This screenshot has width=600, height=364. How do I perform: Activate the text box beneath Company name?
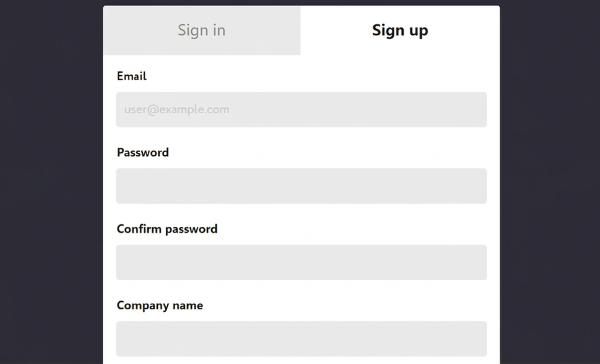tap(301, 339)
